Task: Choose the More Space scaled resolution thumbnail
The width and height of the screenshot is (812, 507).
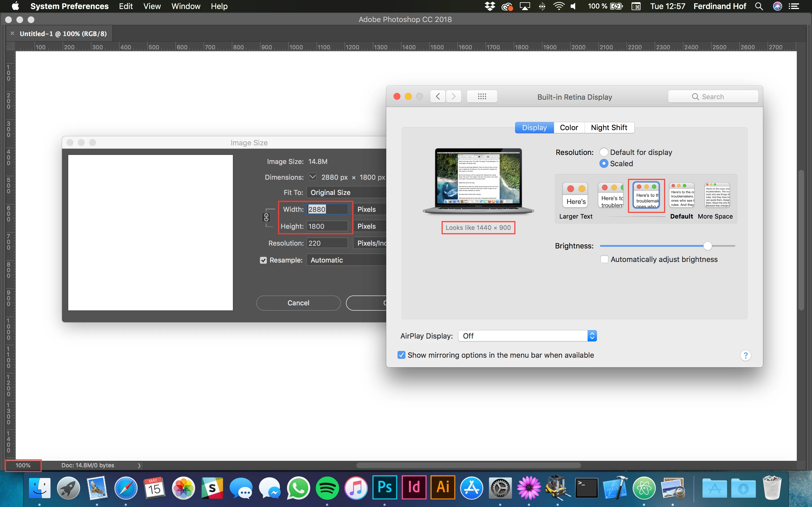Action: click(x=717, y=195)
